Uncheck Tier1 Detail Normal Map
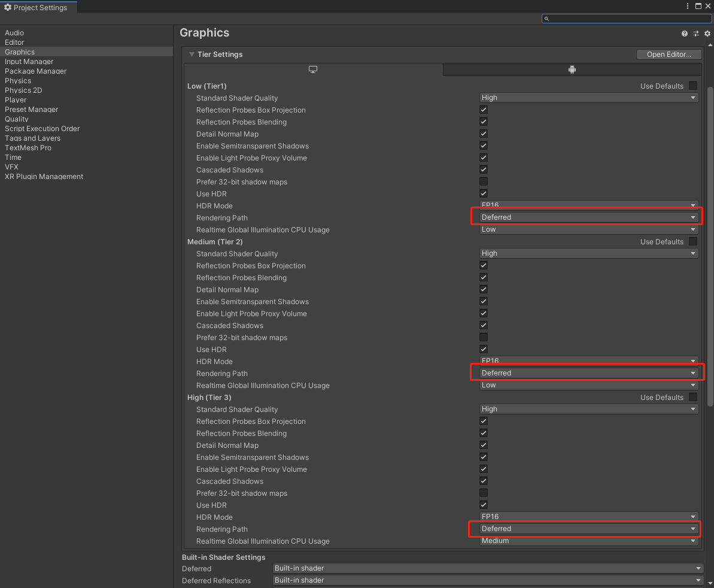Screen dimensions: 714x588 click(484, 134)
